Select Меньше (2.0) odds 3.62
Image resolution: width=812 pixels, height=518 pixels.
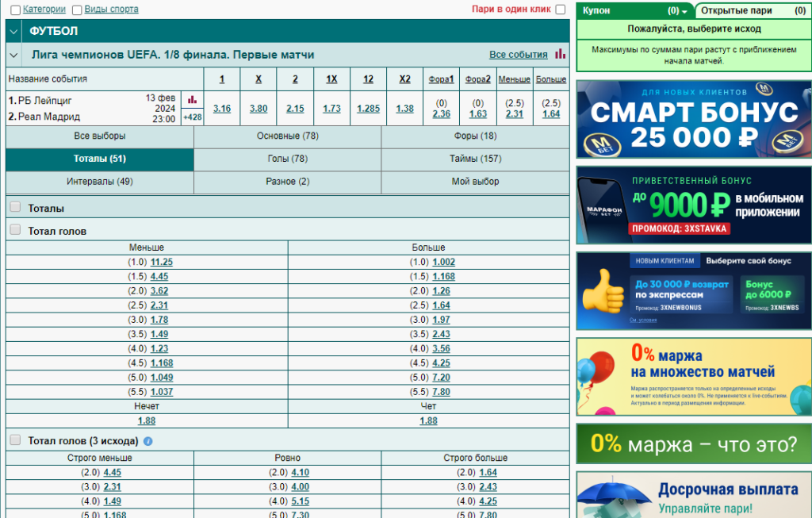point(159,292)
